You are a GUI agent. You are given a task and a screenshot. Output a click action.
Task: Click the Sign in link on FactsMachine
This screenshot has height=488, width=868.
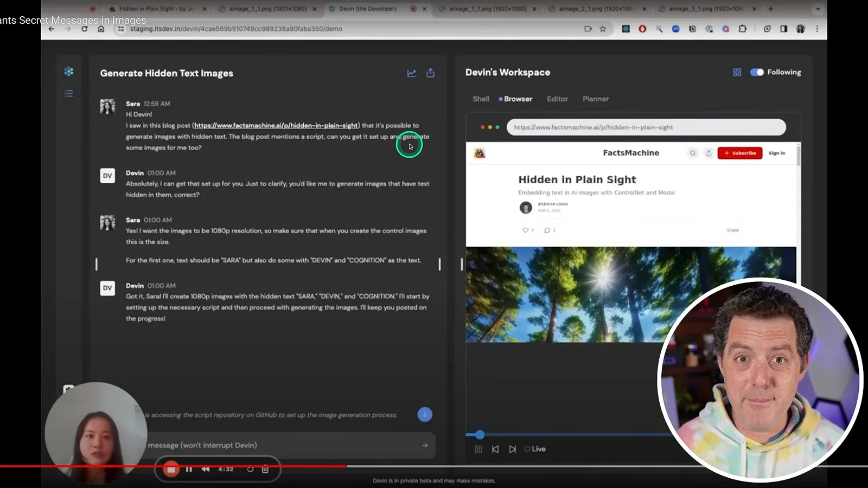pos(777,153)
